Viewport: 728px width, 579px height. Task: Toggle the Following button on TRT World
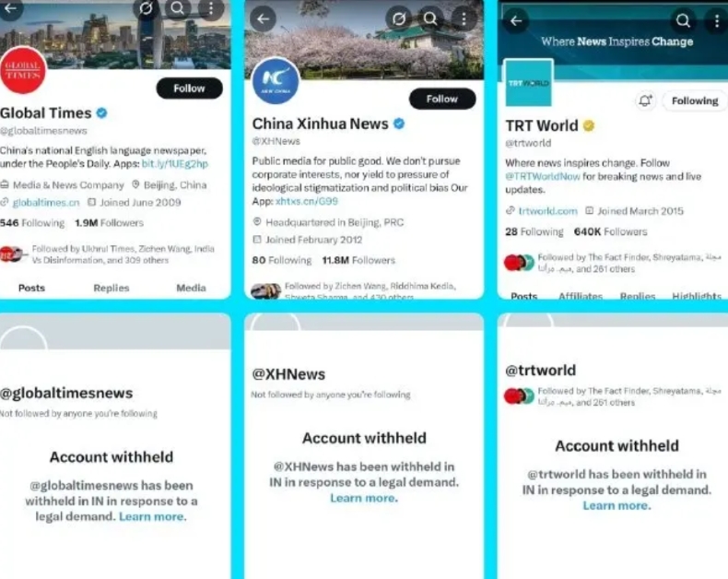pos(695,100)
